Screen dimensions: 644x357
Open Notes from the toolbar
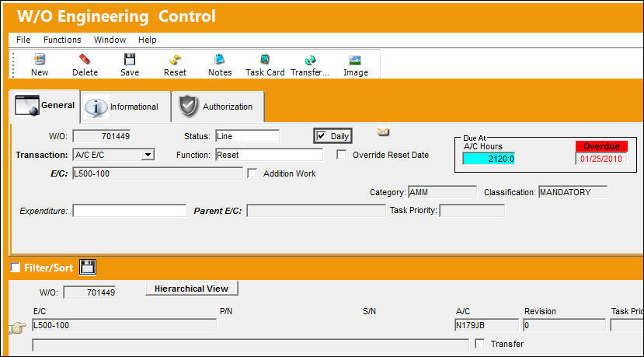pyautogui.click(x=220, y=59)
